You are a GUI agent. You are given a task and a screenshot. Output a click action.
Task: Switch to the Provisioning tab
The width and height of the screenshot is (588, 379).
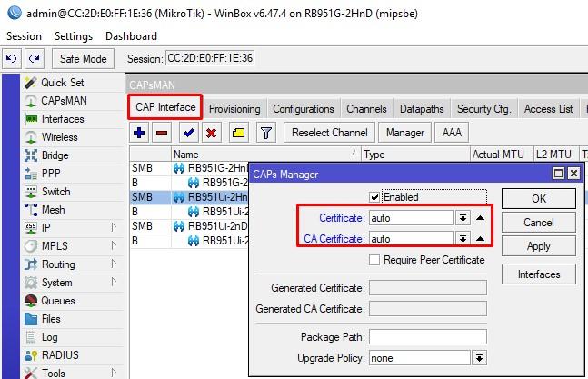(x=234, y=109)
